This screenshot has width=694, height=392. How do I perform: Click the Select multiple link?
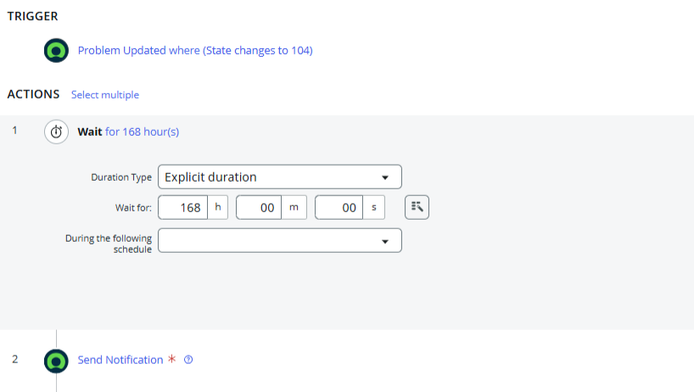[105, 95]
